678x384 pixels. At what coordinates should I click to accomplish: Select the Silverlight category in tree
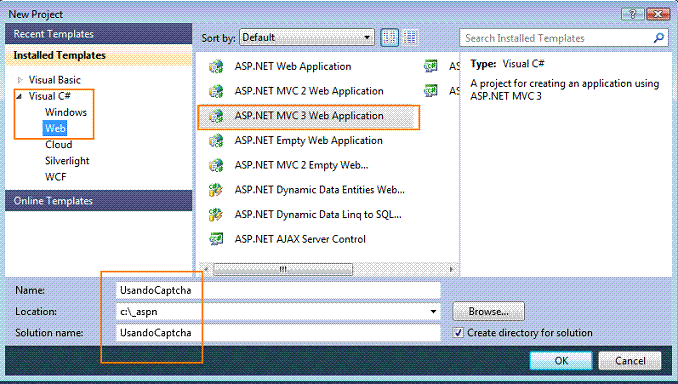[x=67, y=161]
